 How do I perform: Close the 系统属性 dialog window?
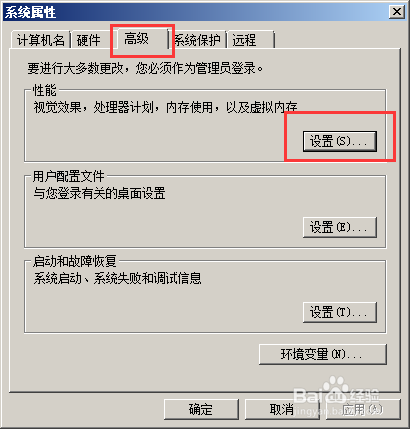pos(397,12)
